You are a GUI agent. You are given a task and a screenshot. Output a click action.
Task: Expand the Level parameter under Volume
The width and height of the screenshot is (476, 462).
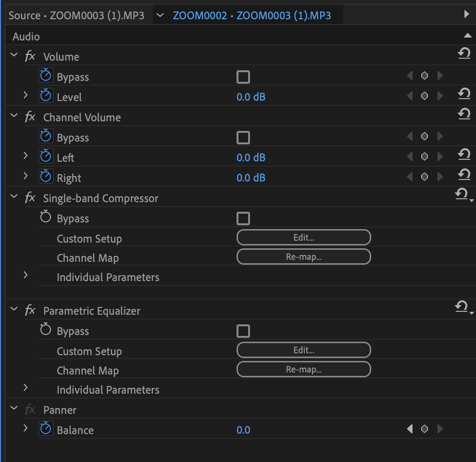pyautogui.click(x=25, y=95)
